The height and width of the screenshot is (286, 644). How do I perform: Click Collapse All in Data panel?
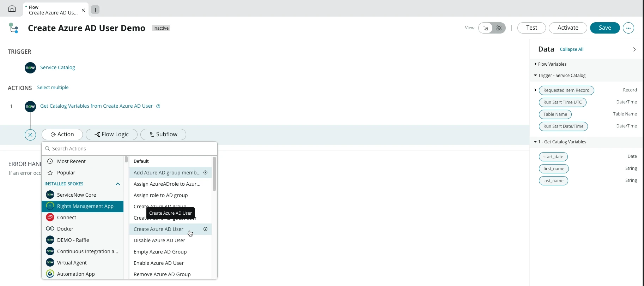tap(572, 49)
